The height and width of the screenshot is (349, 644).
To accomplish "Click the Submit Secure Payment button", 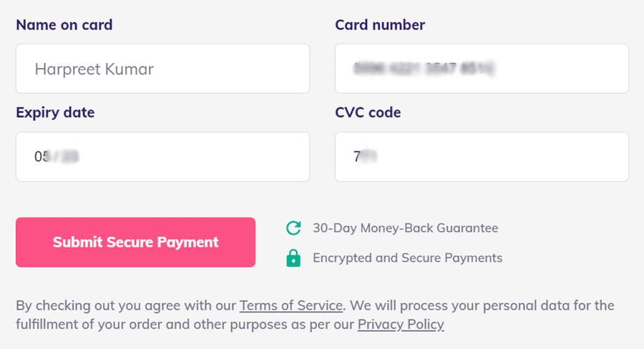I will click(135, 242).
